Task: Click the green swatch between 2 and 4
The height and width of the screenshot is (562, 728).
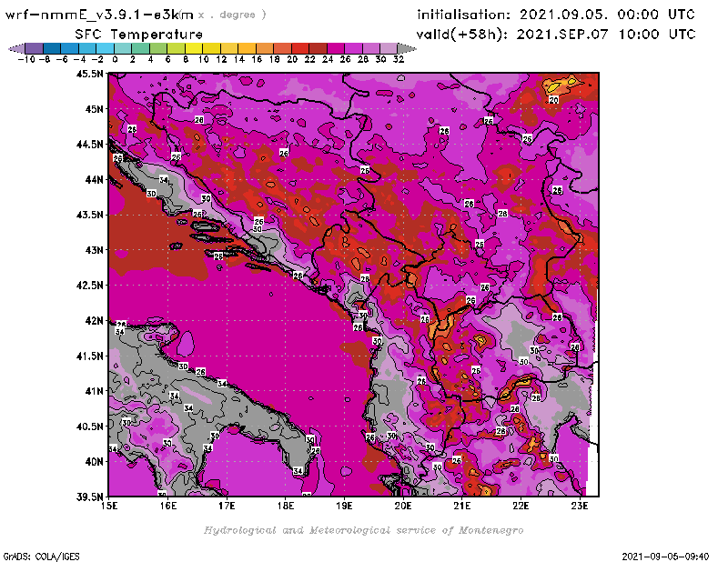Action: click(141, 48)
